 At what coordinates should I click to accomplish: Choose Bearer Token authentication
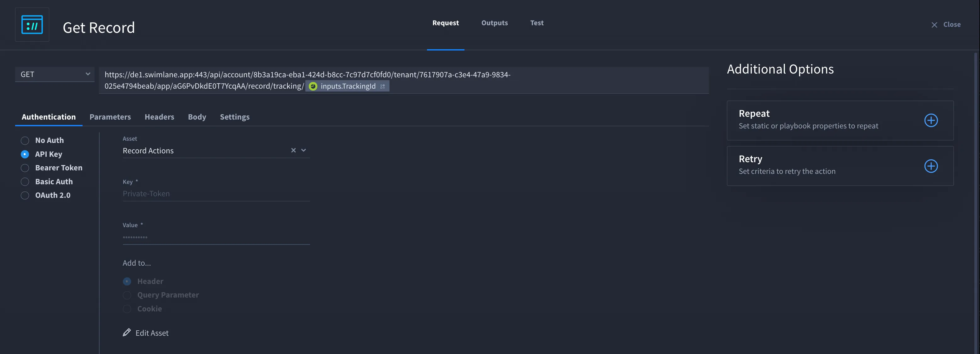pos(25,168)
